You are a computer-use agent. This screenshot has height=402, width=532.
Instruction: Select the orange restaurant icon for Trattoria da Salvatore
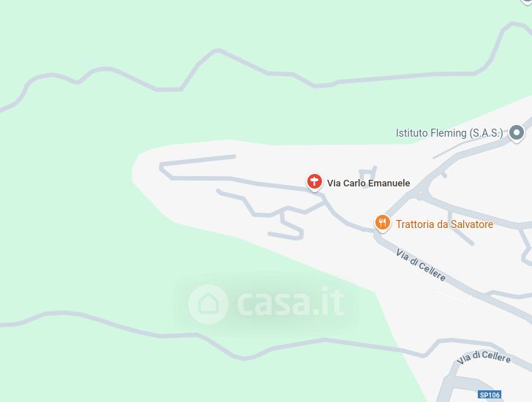tap(383, 224)
